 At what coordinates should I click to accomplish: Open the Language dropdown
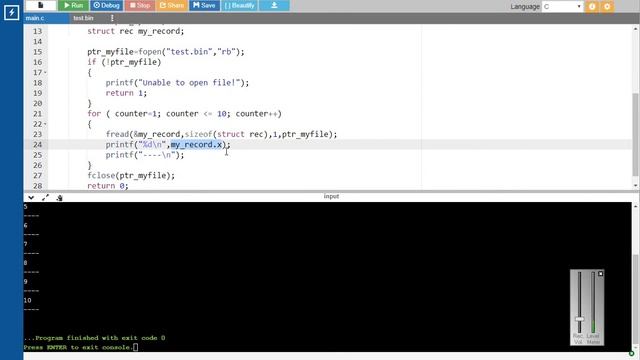(x=562, y=6)
